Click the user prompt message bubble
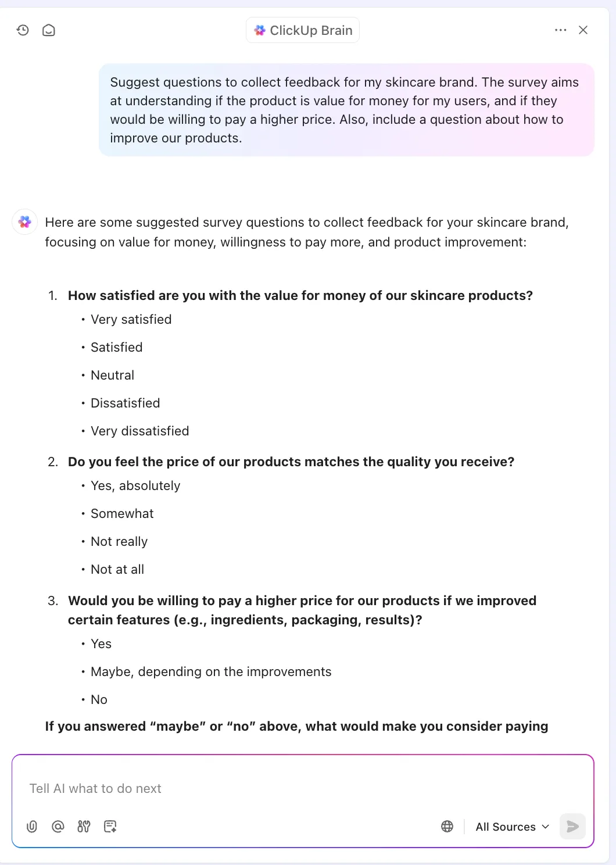Image resolution: width=616 pixels, height=865 pixels. (x=346, y=110)
